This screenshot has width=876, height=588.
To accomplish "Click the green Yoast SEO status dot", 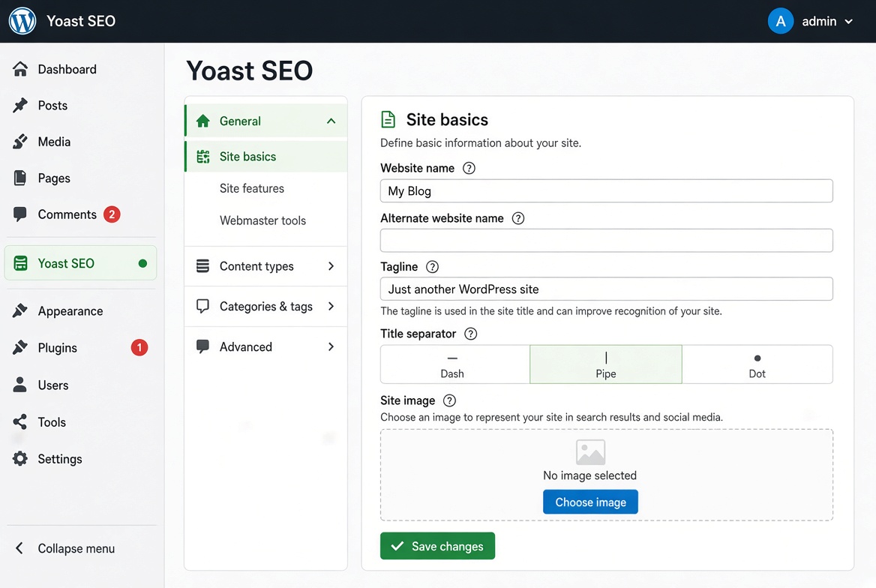I will (x=142, y=263).
